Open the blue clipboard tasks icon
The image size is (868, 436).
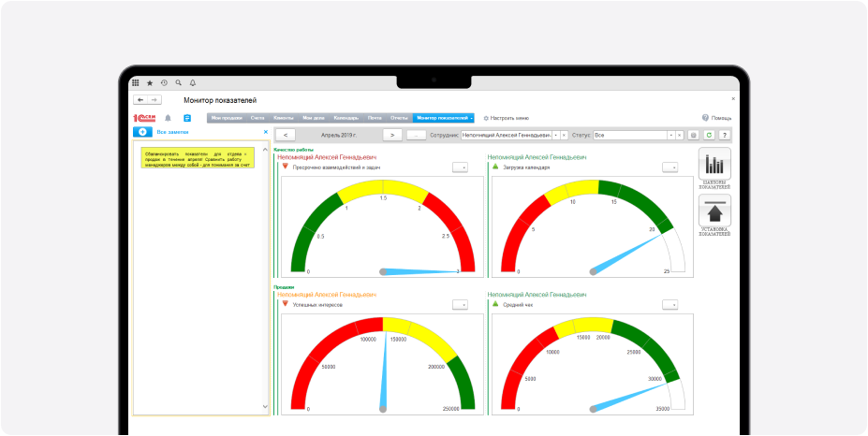coord(187,118)
